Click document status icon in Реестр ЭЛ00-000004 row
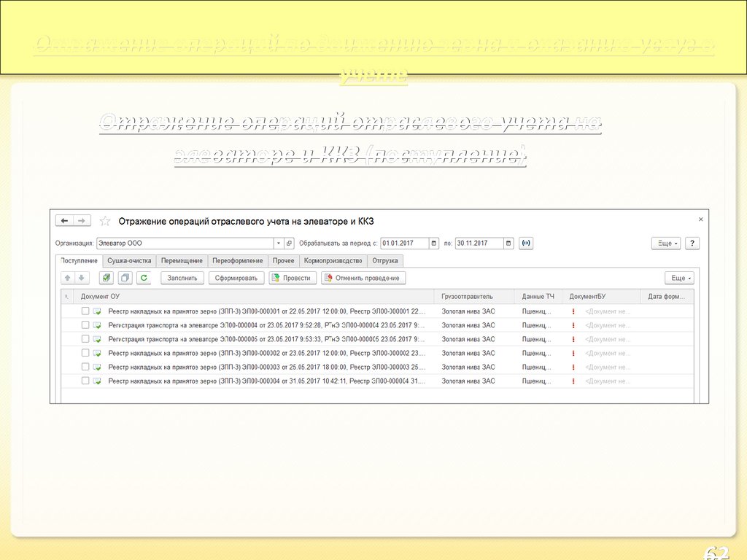Viewport: 747px width, 560px height. [97, 381]
